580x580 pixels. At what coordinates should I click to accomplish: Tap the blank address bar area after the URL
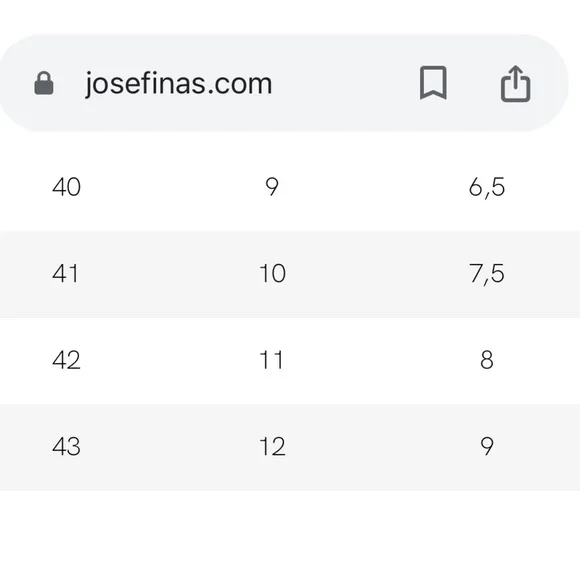344,83
